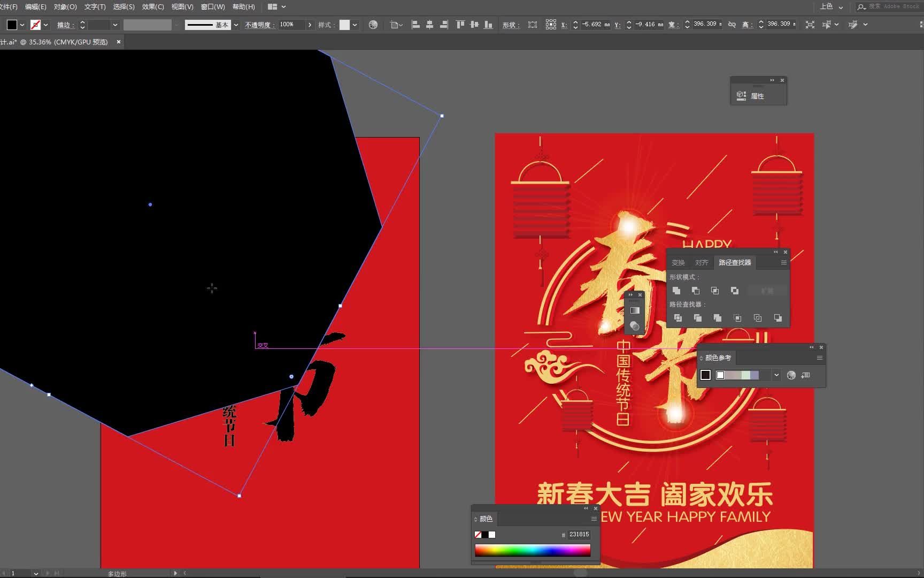Open the Pathfinder panel flyout menu
924x578 pixels.
783,262
